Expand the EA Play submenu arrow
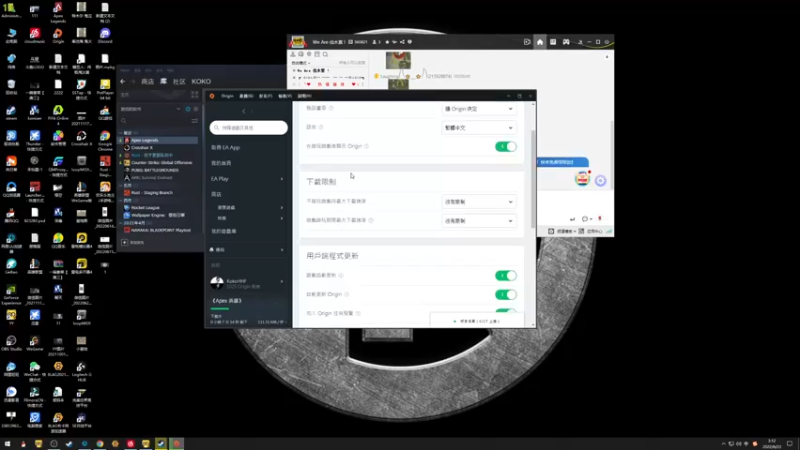The width and height of the screenshot is (800, 450). coord(282,179)
